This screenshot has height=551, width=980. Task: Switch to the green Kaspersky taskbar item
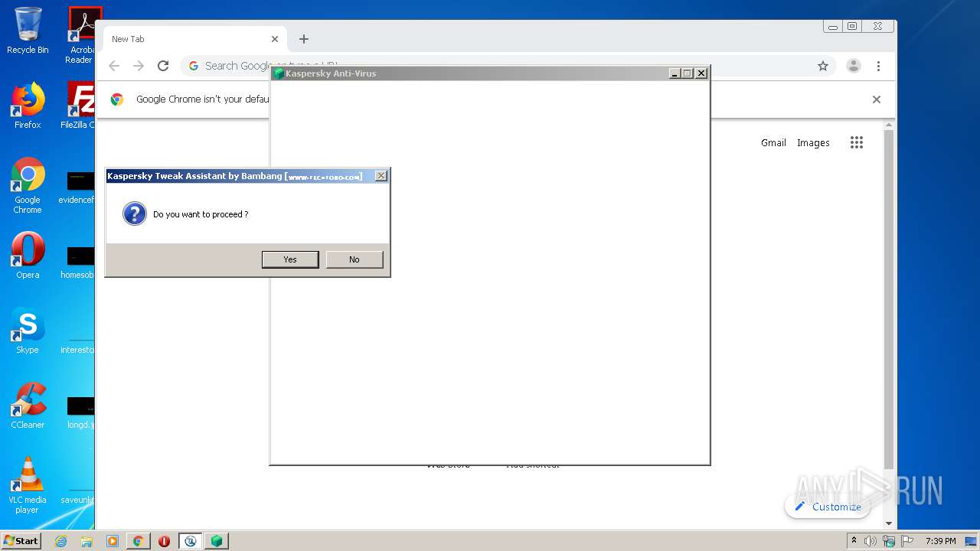[x=217, y=541]
